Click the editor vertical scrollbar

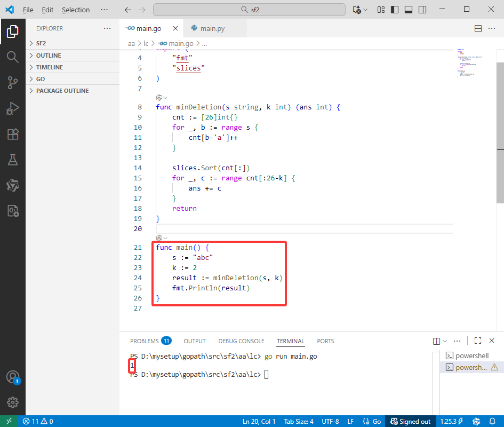pyautogui.click(x=500, y=132)
